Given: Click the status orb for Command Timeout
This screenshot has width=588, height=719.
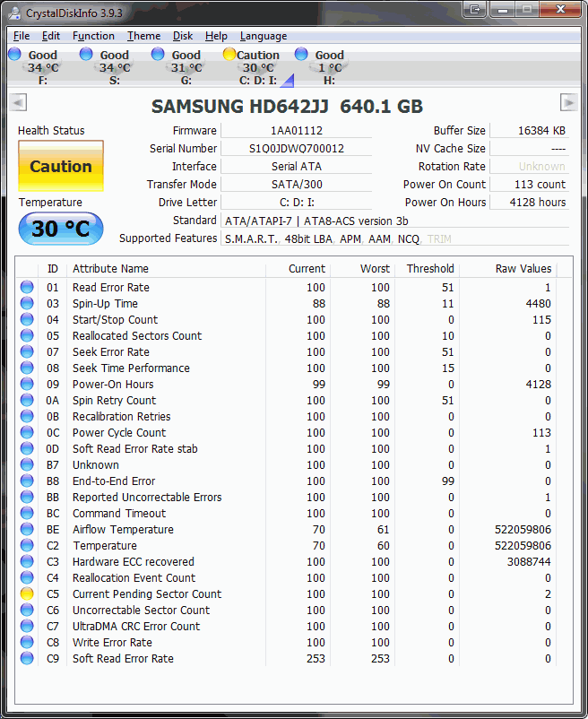Looking at the screenshot, I should [x=27, y=513].
